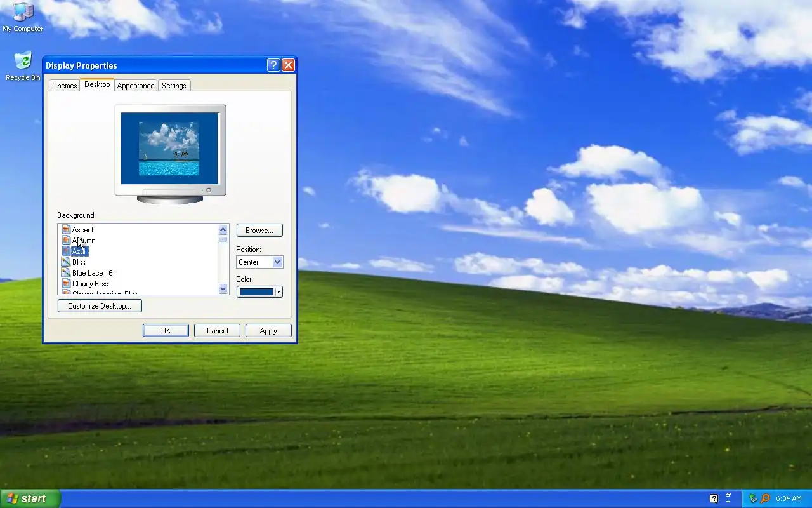Close the Display Properties dialog
The width and height of the screenshot is (812, 508).
[x=288, y=65]
